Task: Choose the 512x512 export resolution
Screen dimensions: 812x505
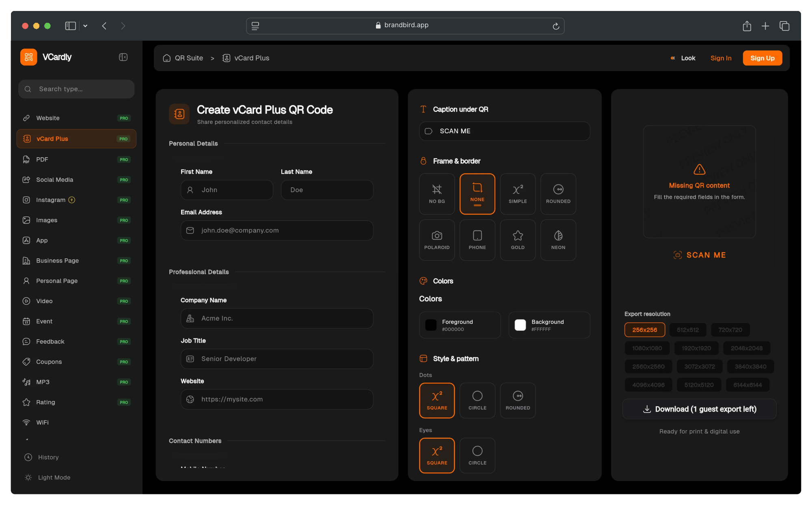Action: coord(687,330)
